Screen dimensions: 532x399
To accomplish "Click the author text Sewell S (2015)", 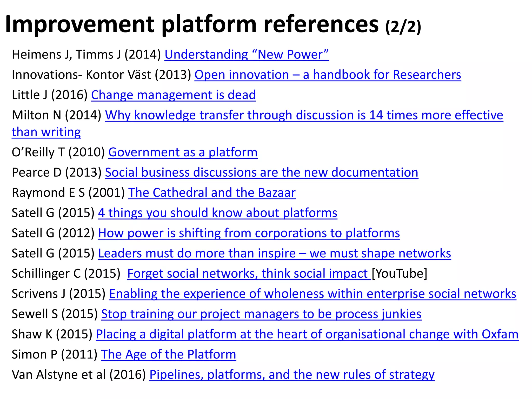I will (x=55, y=314).
